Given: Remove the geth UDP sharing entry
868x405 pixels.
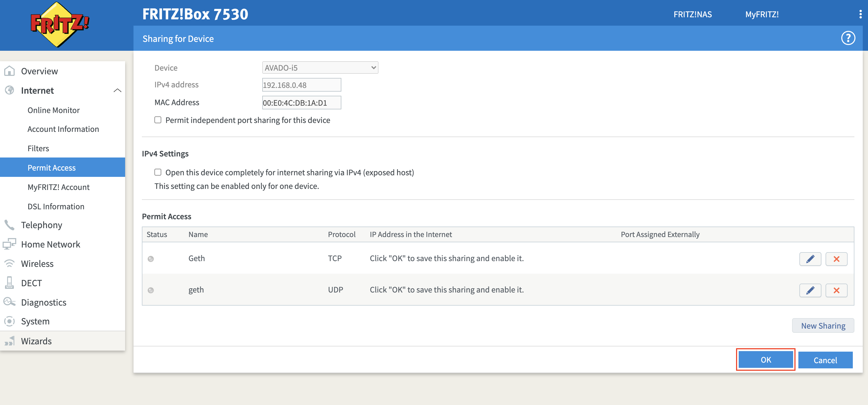Looking at the screenshot, I should tap(836, 290).
